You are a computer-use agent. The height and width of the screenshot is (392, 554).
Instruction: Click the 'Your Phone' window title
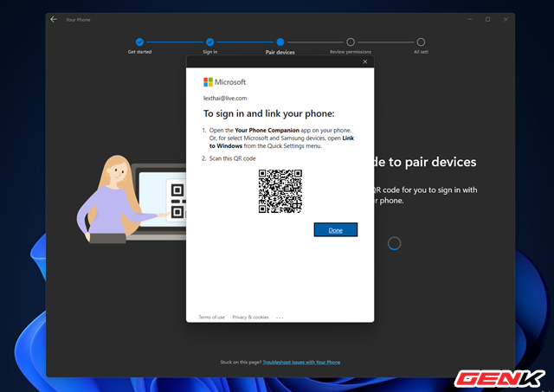coord(78,20)
